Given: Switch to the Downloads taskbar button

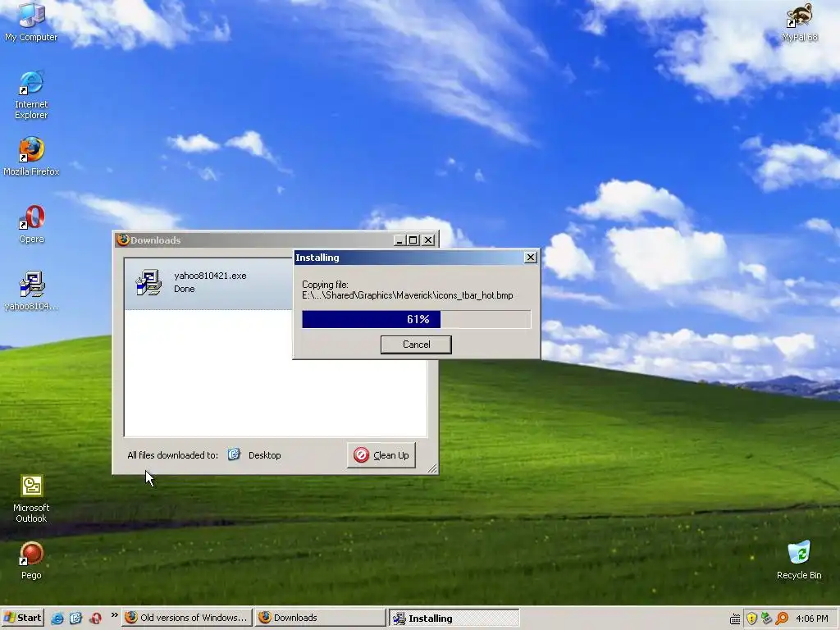Looking at the screenshot, I should pyautogui.click(x=321, y=618).
